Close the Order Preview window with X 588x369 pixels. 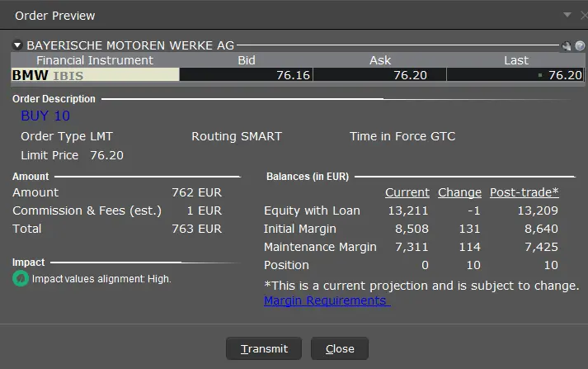[x=584, y=16]
